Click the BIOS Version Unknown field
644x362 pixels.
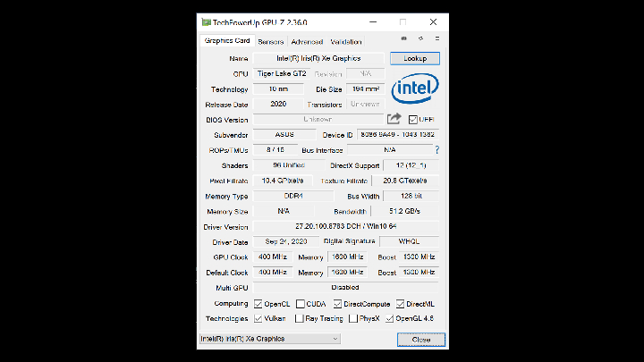[318, 119]
